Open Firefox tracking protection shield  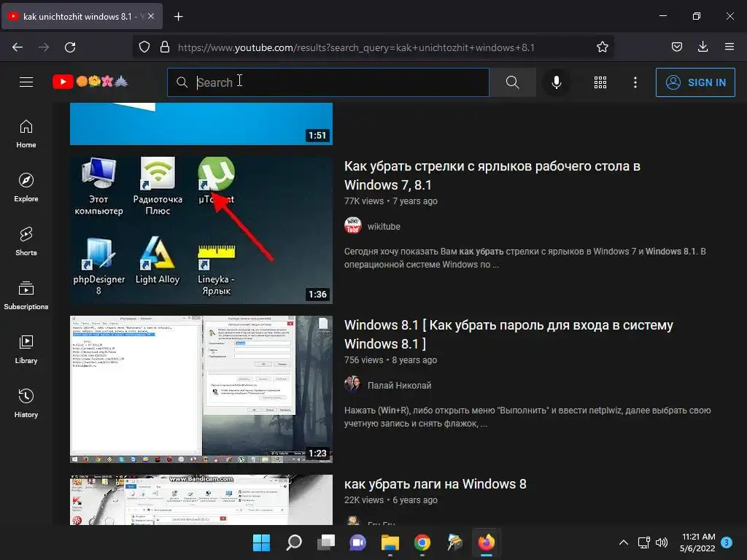coord(144,47)
